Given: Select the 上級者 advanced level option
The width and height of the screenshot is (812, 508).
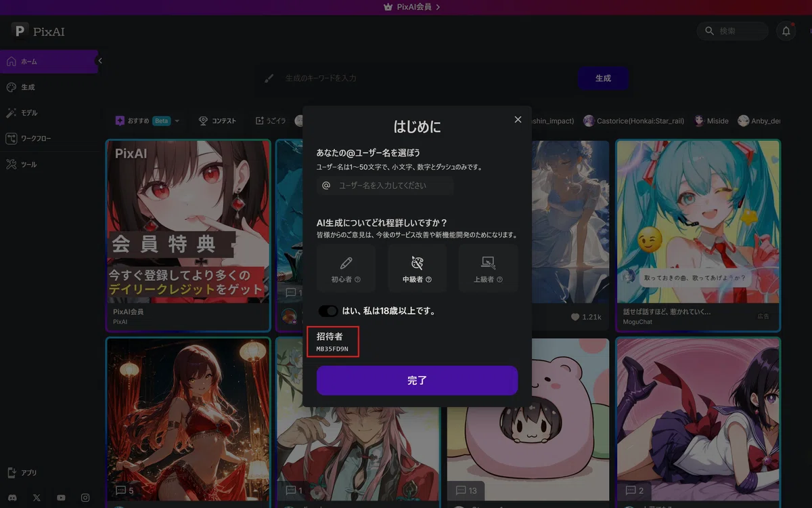Looking at the screenshot, I should pos(488,268).
